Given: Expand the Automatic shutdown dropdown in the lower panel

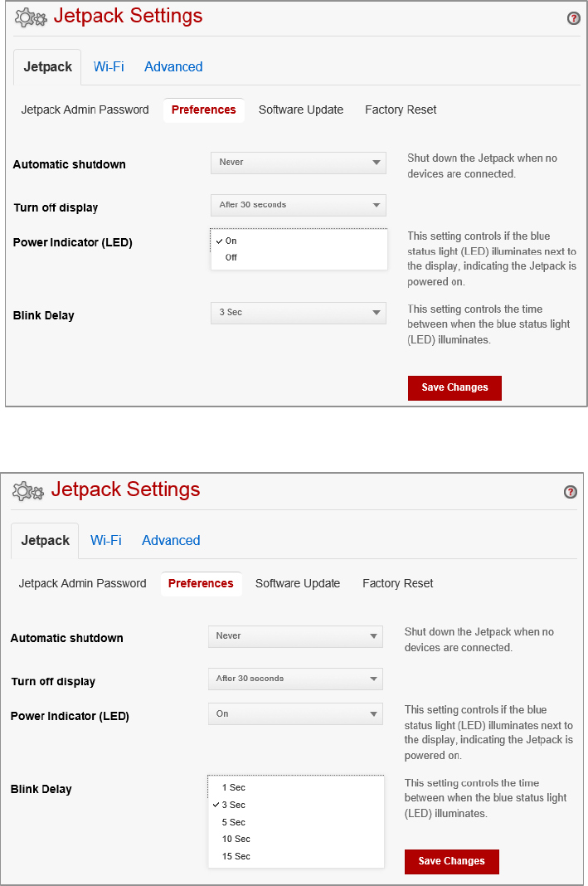Looking at the screenshot, I should point(295,636).
